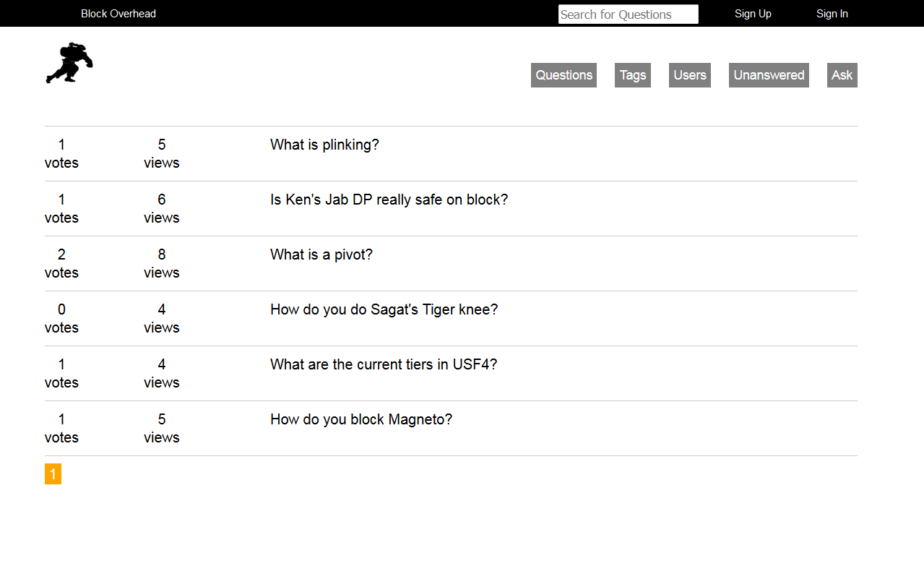
Task: Click the Ask button
Action: 842,75
